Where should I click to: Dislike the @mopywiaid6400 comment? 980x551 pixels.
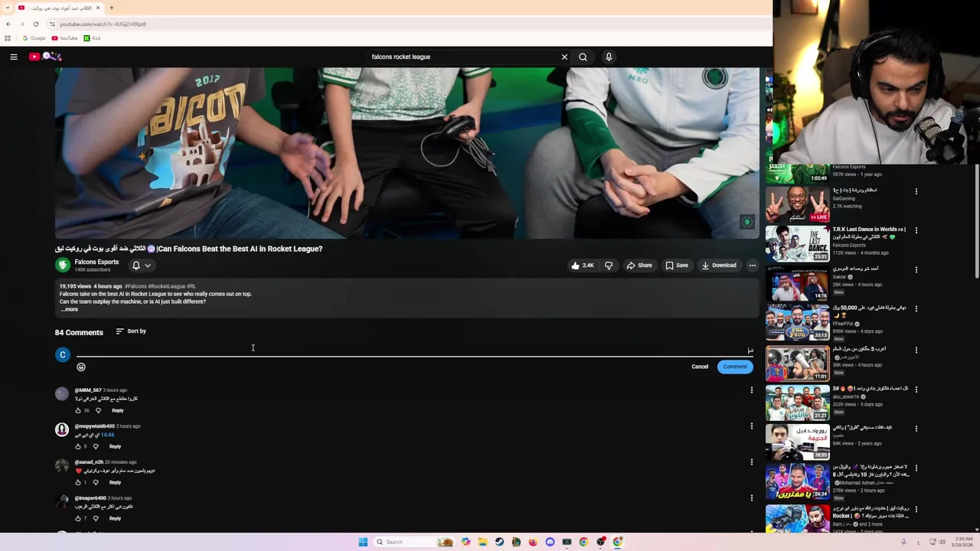click(x=96, y=446)
